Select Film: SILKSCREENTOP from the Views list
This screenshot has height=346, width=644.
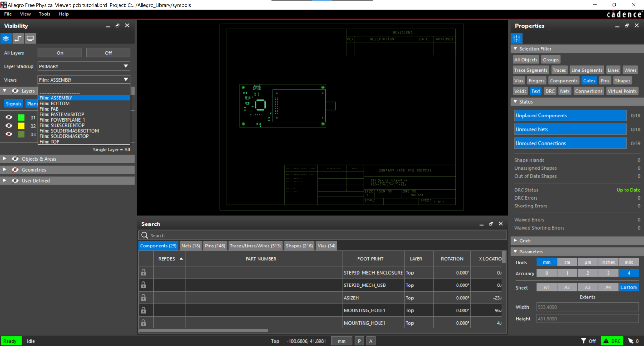[x=62, y=125]
